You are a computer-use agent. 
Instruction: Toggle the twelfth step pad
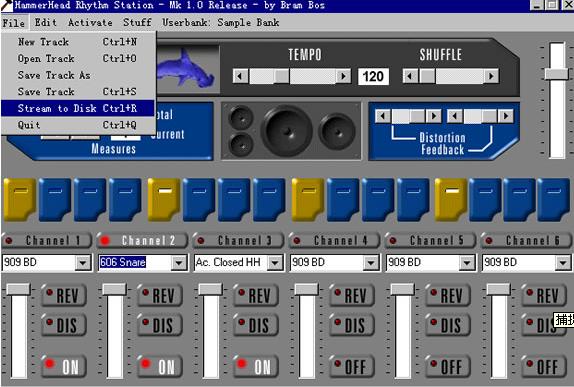click(413, 200)
